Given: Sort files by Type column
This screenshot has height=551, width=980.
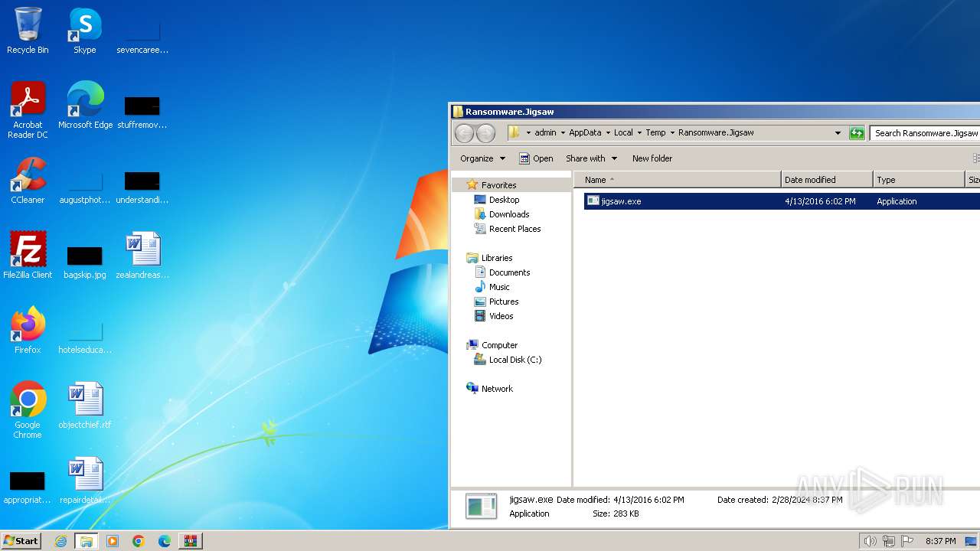Looking at the screenshot, I should (919, 180).
